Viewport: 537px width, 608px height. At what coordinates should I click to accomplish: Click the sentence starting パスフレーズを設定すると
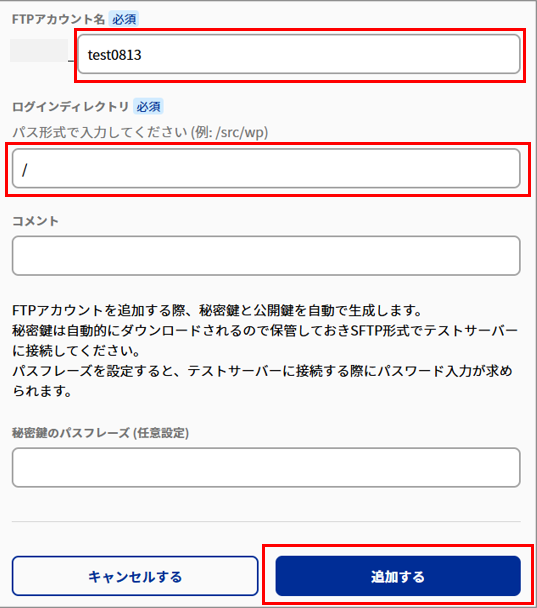click(262, 371)
